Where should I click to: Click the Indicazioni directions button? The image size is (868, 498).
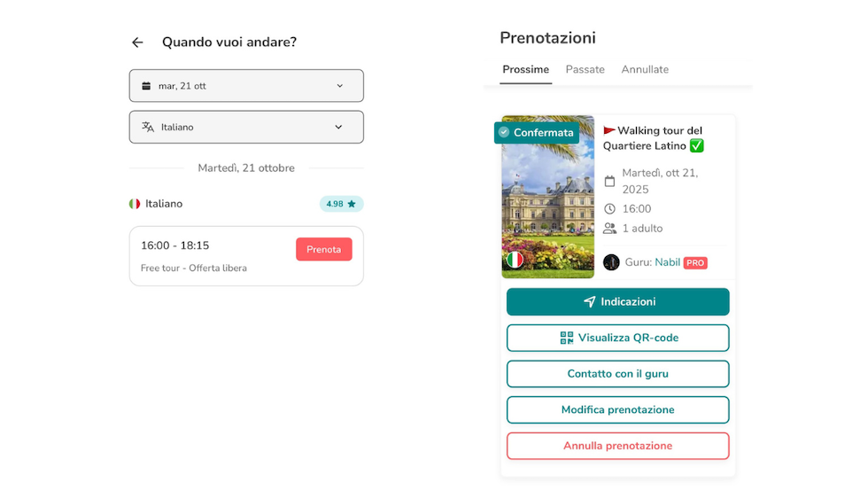617,302
